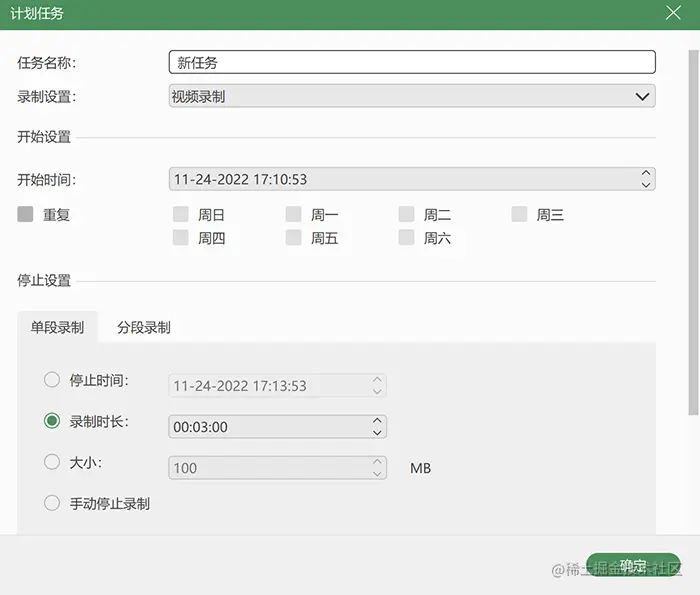Tick the 周五 checkbox

click(293, 237)
